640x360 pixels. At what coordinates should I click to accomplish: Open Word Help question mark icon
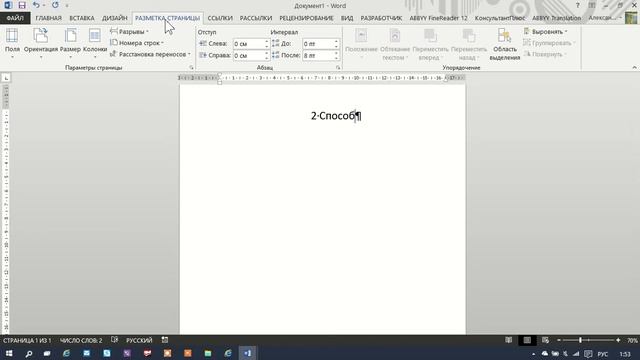click(x=577, y=5)
